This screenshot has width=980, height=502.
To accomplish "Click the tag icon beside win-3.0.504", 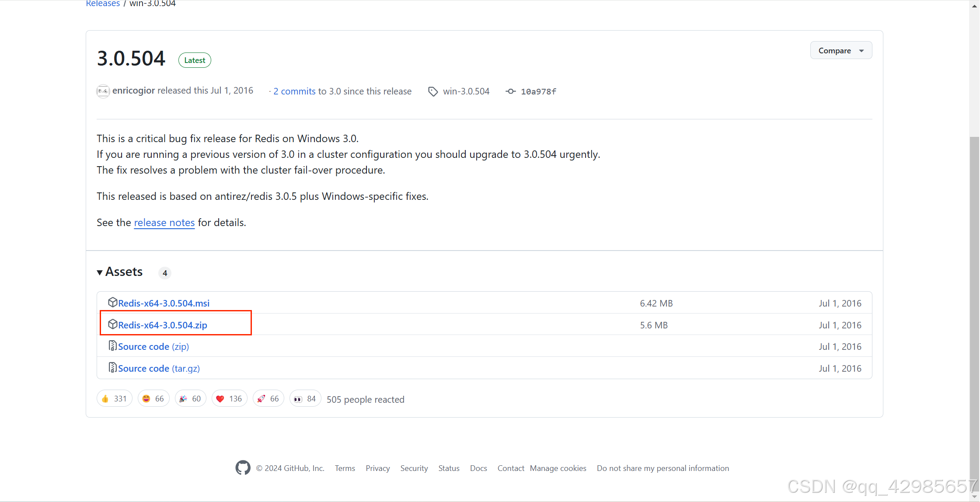I will tap(432, 91).
